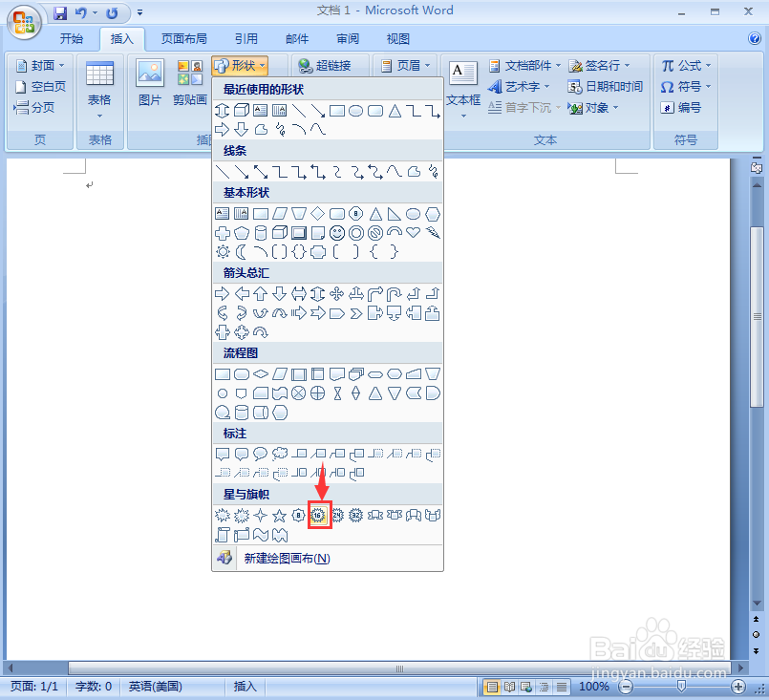769x700 pixels.
Task: Switch to Full Screen Reading view
Action: 509,687
